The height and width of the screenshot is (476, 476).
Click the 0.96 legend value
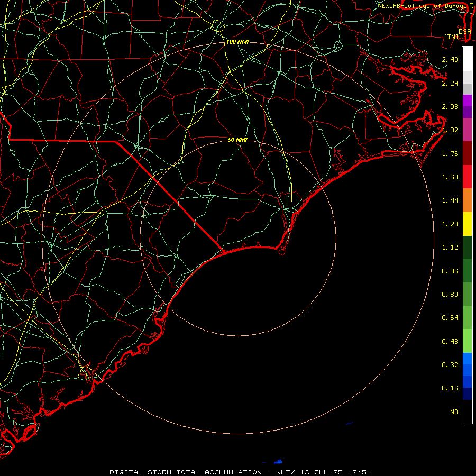(450, 271)
